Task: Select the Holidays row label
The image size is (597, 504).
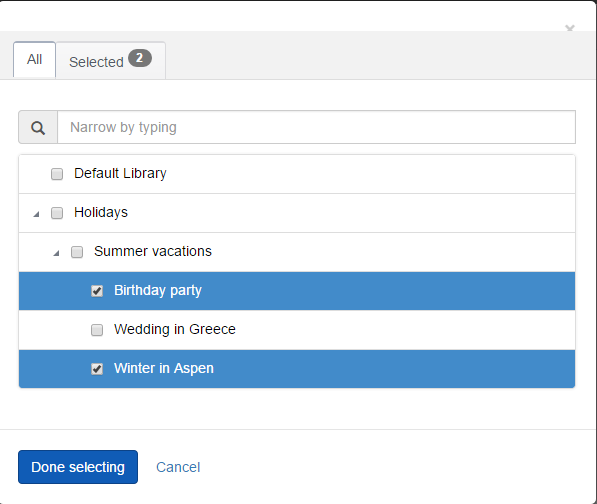Action: pos(101,212)
